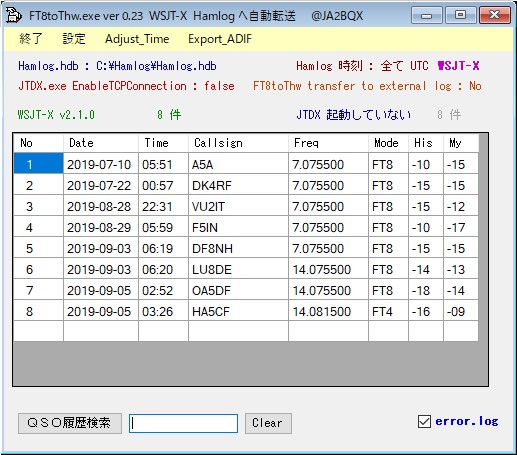Select the DK4RF callsign cell
Viewport: 517px width, 455px height.
pyautogui.click(x=238, y=185)
